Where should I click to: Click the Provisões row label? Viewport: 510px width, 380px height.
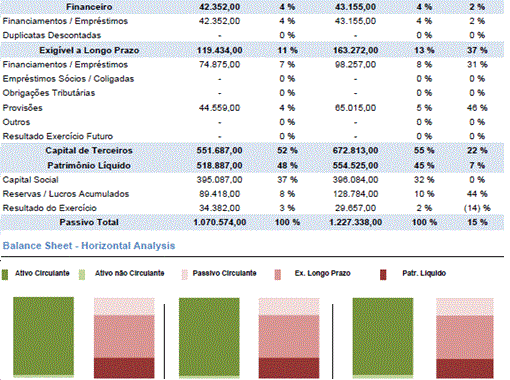point(22,108)
